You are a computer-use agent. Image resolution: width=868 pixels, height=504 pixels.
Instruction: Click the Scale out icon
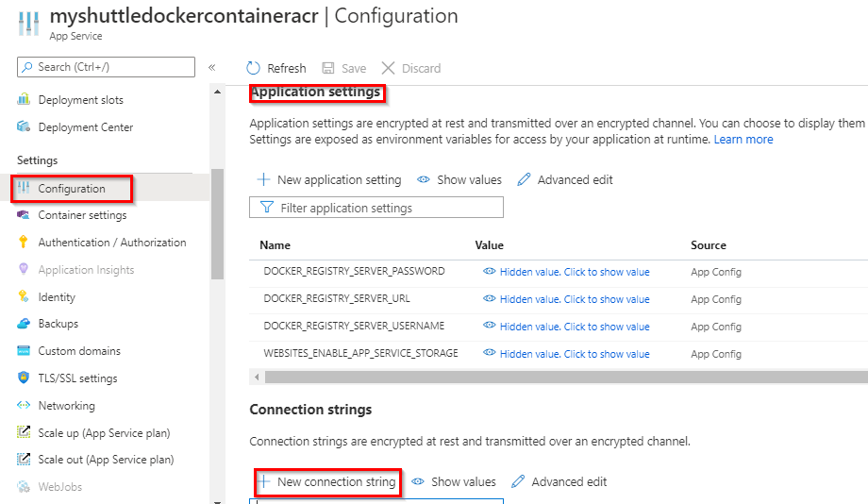click(x=24, y=459)
